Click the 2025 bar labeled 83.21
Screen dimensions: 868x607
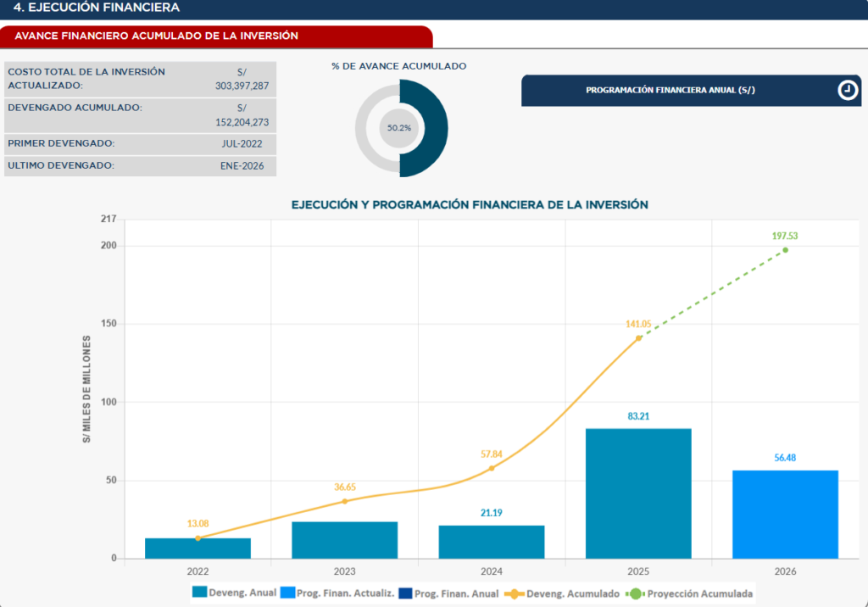pyautogui.click(x=638, y=493)
